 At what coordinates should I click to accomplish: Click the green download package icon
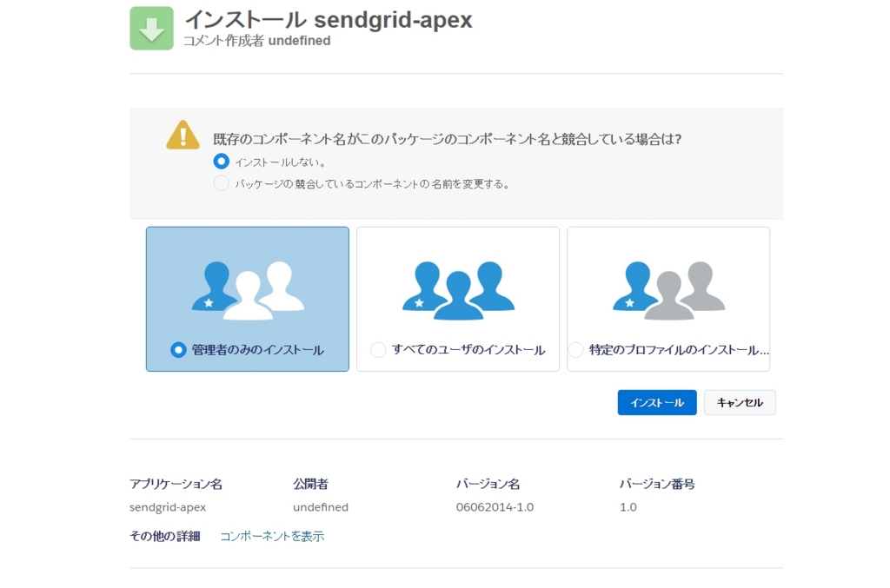[151, 29]
